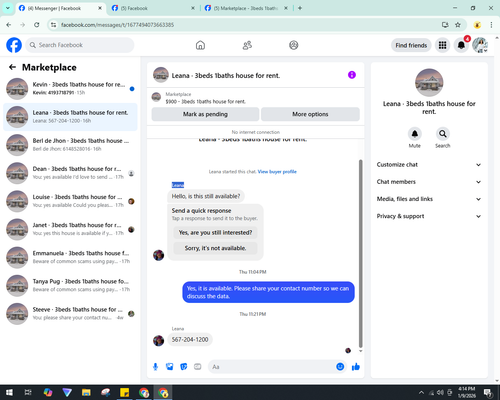500x400 pixels.
Task: Record a voice clip with microphone icon
Action: coord(155,367)
